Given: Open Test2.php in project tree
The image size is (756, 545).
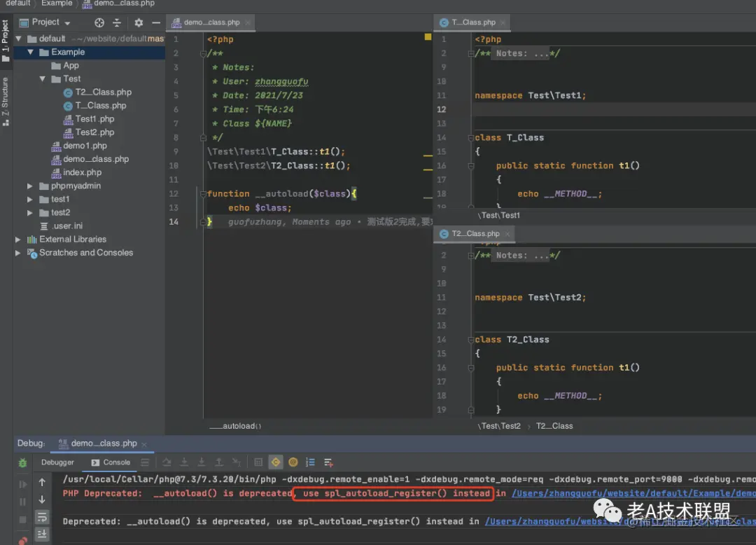Looking at the screenshot, I should pyautogui.click(x=89, y=132).
